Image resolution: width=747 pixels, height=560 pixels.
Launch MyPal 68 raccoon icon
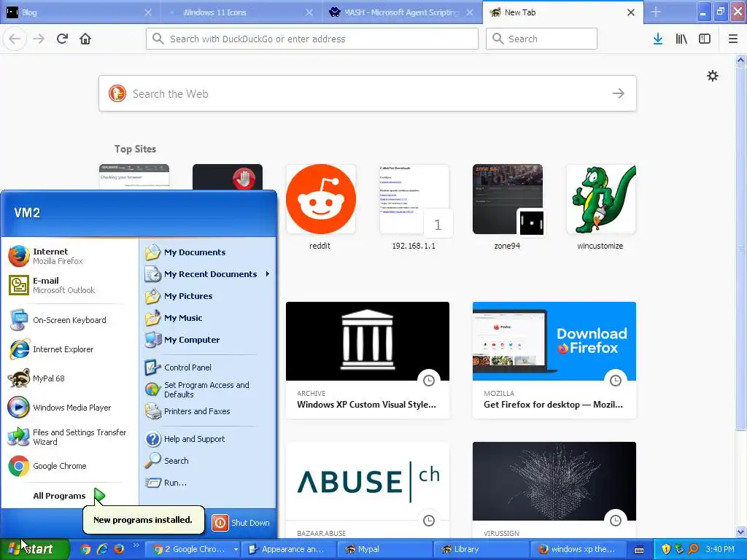[18, 378]
